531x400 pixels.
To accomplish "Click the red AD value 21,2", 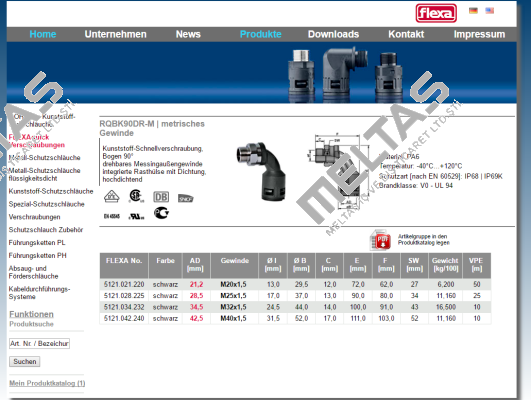I will [196, 284].
